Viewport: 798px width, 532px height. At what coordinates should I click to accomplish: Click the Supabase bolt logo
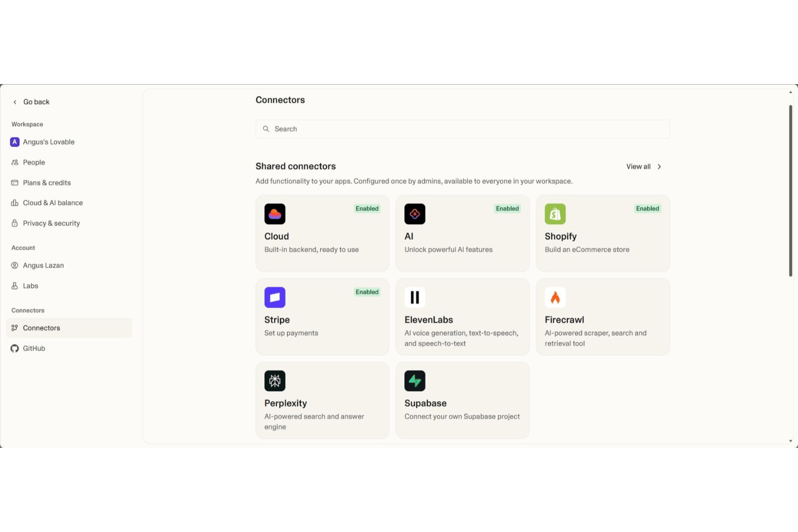pyautogui.click(x=415, y=381)
